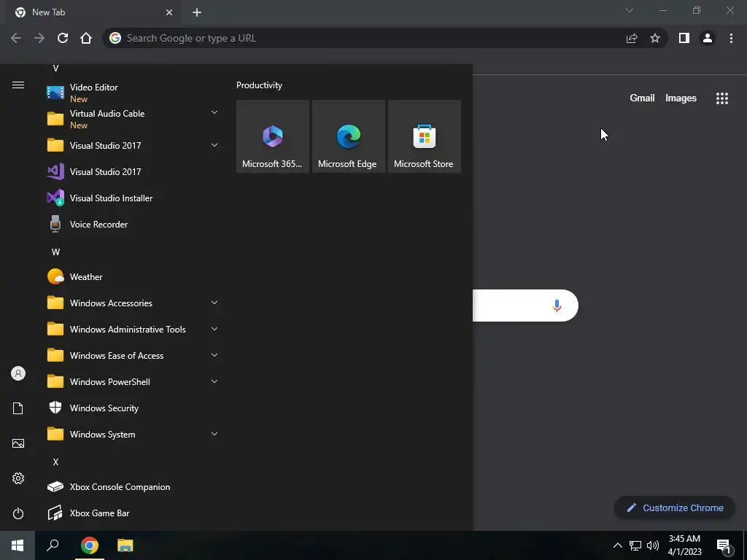Expand the Windows System folder
Screen dimensions: 747x560
pos(214,434)
